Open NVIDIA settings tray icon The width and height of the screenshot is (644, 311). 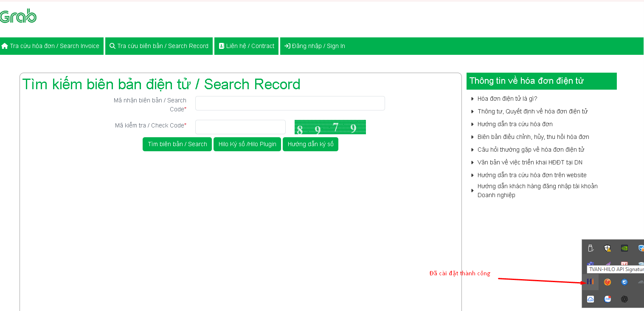point(624,248)
